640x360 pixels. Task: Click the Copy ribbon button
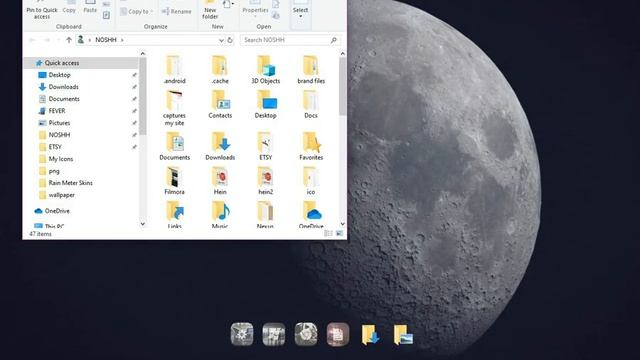[x=69, y=7]
